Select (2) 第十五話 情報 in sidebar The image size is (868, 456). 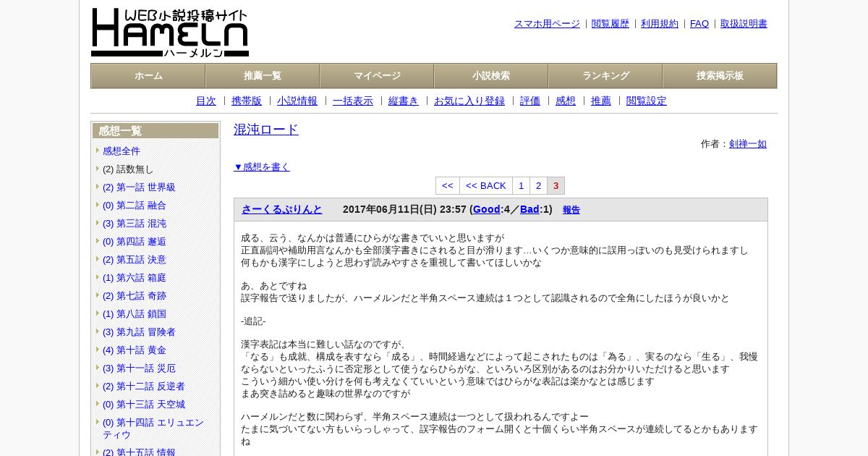pyautogui.click(x=139, y=452)
